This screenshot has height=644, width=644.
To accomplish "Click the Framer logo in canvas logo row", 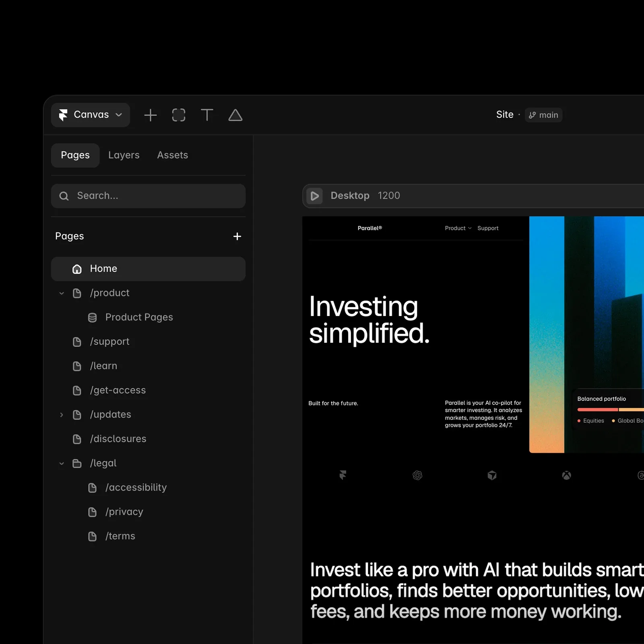I will click(343, 475).
